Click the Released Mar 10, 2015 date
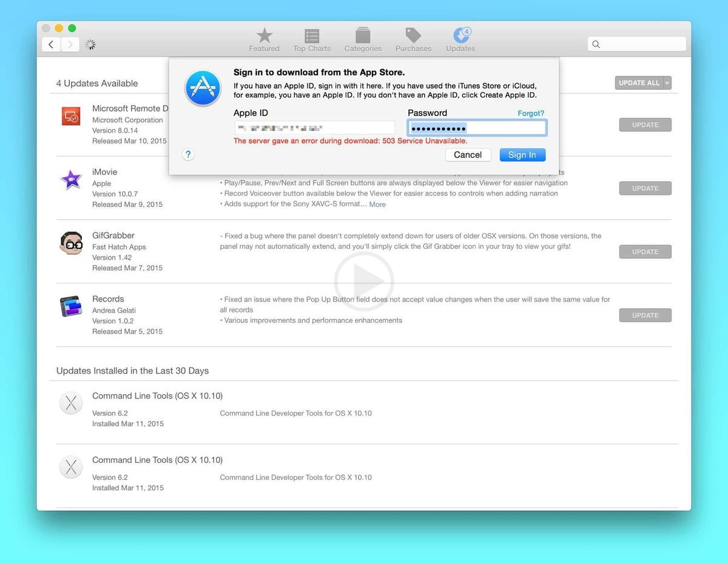Viewport: 728px width, 563px height. (129, 141)
